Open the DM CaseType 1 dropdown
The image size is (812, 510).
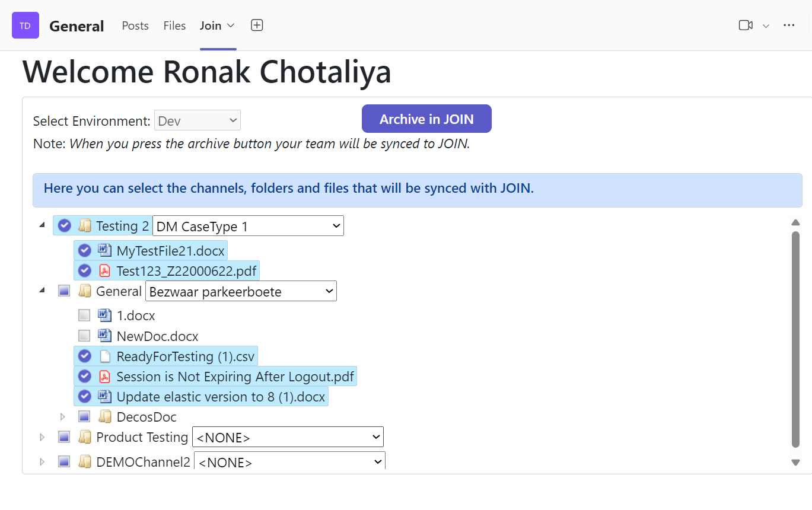(248, 226)
